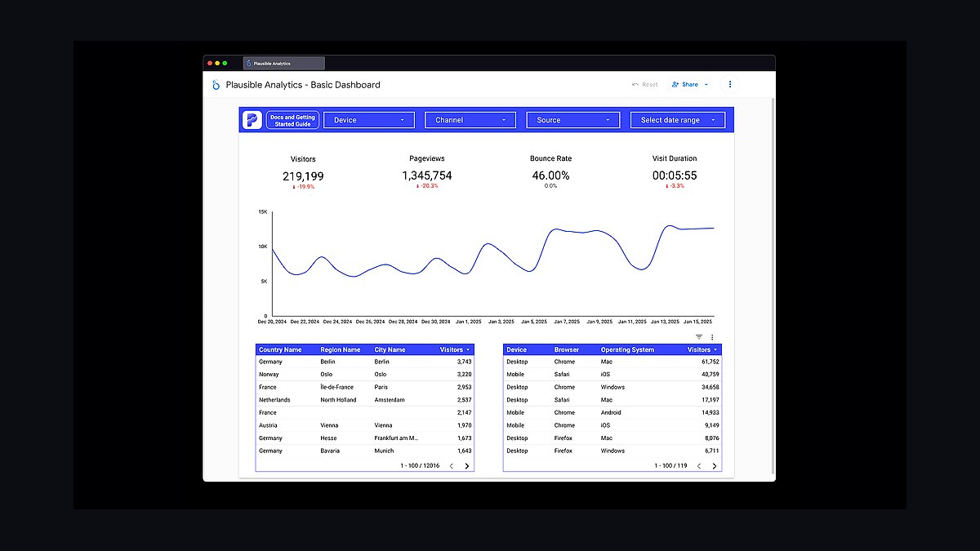The width and height of the screenshot is (980, 551).
Task: Click the Country Name column header
Action: 280,349
